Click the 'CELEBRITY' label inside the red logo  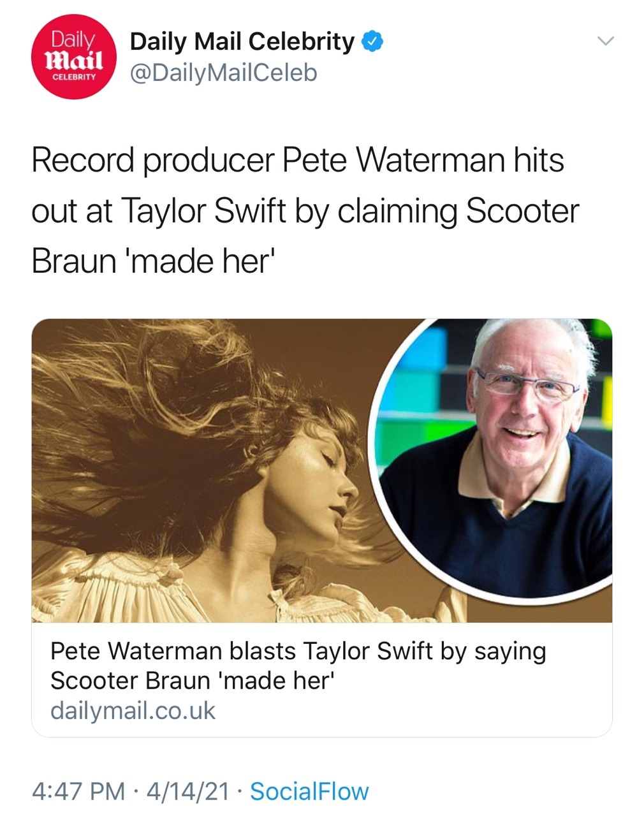(73, 77)
